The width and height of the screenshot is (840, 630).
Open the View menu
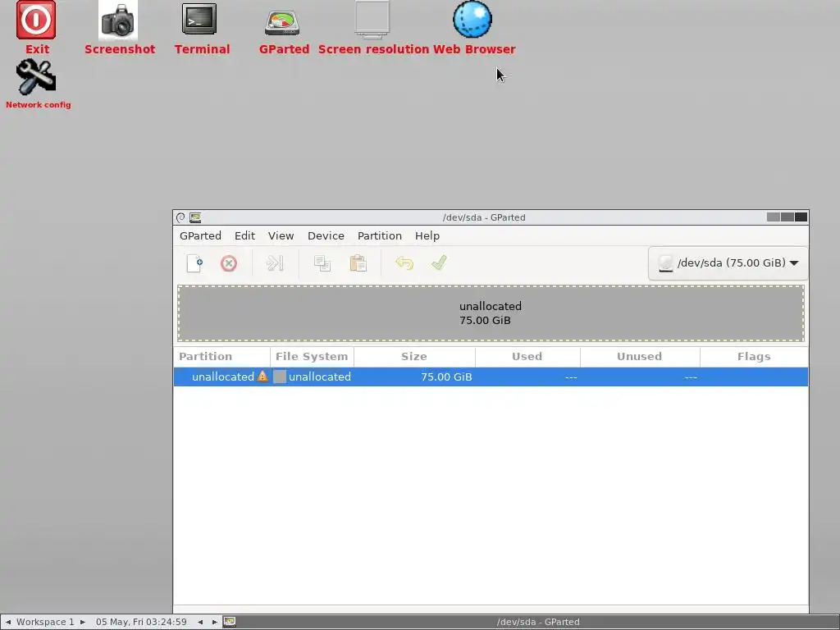(x=281, y=235)
